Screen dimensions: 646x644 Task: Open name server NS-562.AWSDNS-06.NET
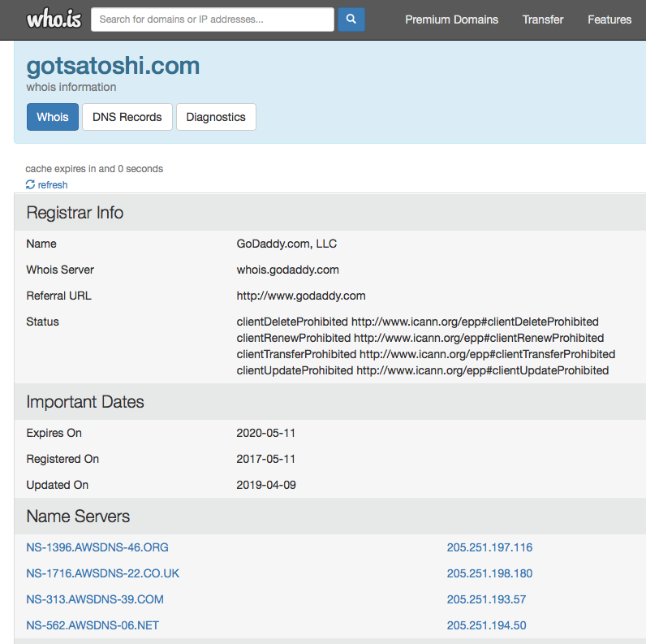pyautogui.click(x=93, y=625)
